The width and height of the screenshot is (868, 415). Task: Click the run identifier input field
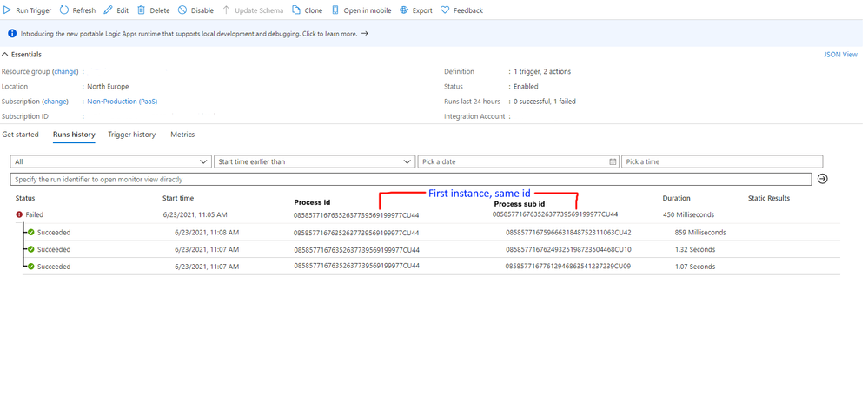(x=411, y=179)
